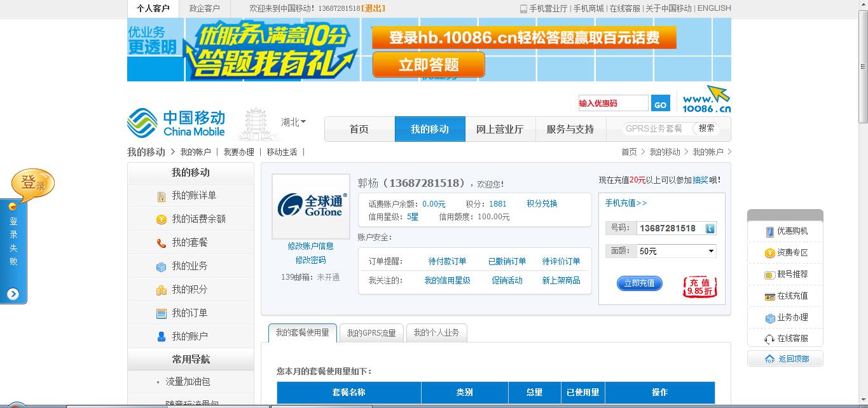Click the points icon beside 我的积分

click(162, 290)
